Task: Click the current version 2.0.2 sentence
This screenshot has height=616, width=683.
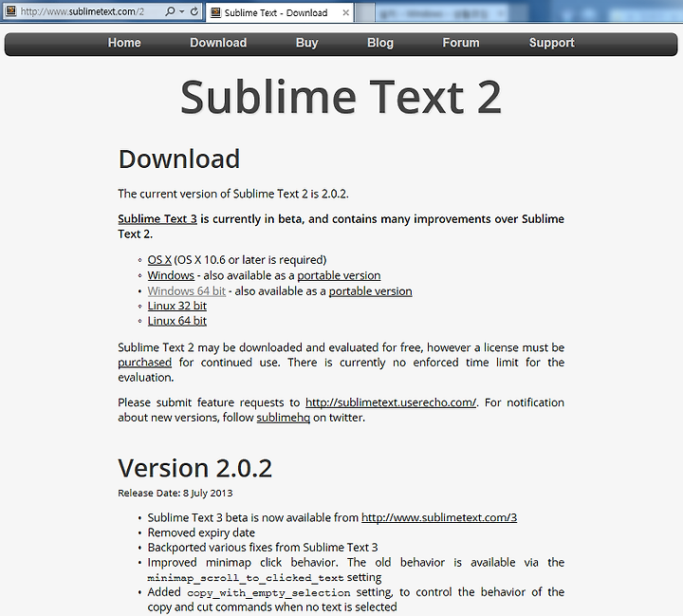Action: (233, 194)
